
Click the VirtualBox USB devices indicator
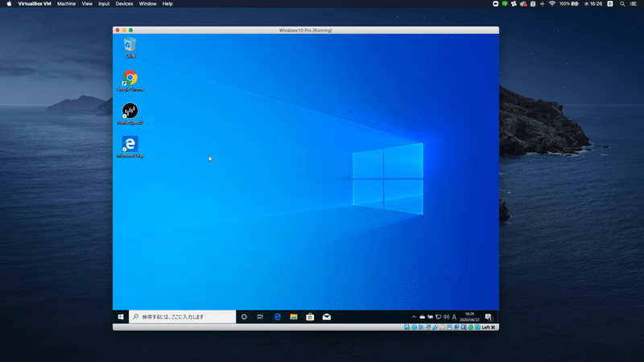click(x=435, y=327)
